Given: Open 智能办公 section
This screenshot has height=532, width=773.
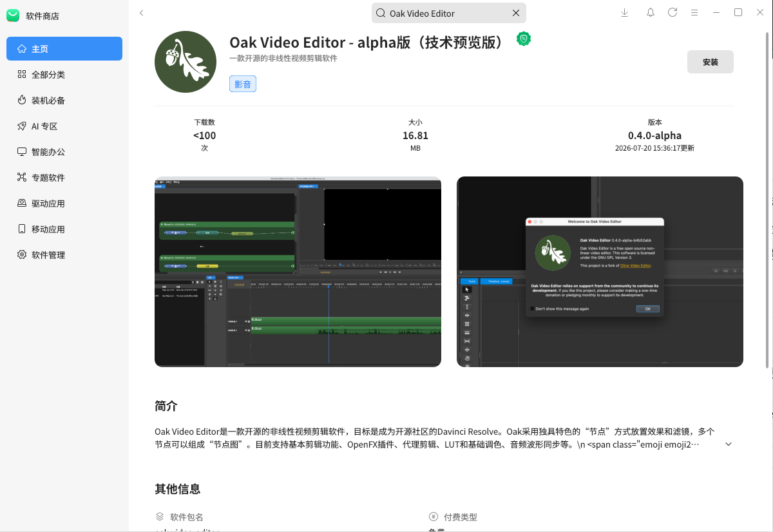Looking at the screenshot, I should 64,152.
